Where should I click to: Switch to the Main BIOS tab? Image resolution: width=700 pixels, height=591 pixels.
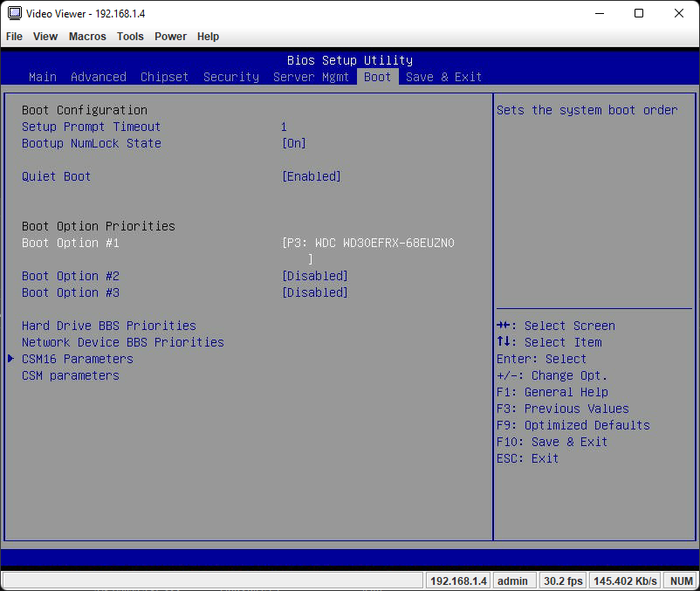(43, 77)
